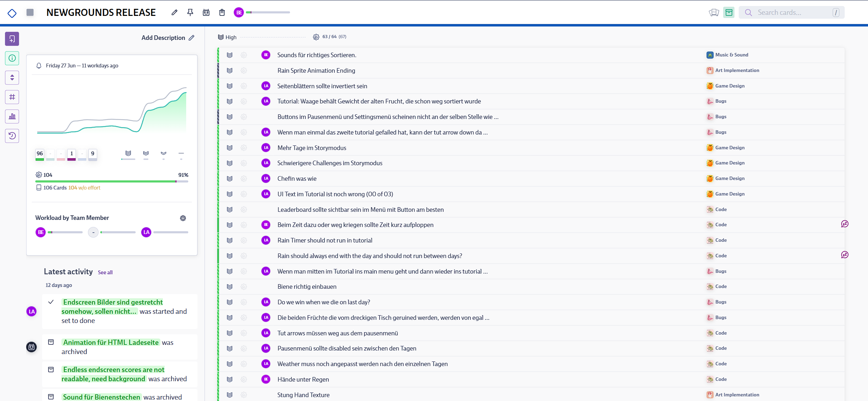This screenshot has height=401, width=868.
Task: Select the purple 1 status counter
Action: pos(71,155)
